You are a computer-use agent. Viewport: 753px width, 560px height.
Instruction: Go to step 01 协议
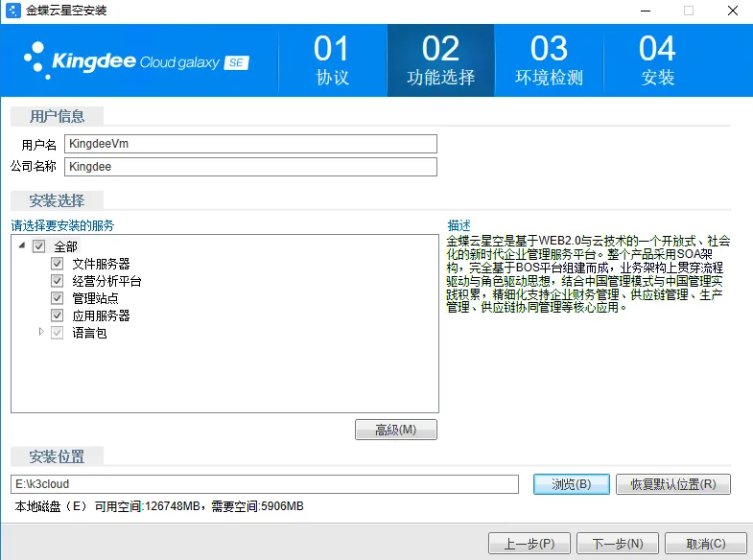pyautogui.click(x=332, y=60)
